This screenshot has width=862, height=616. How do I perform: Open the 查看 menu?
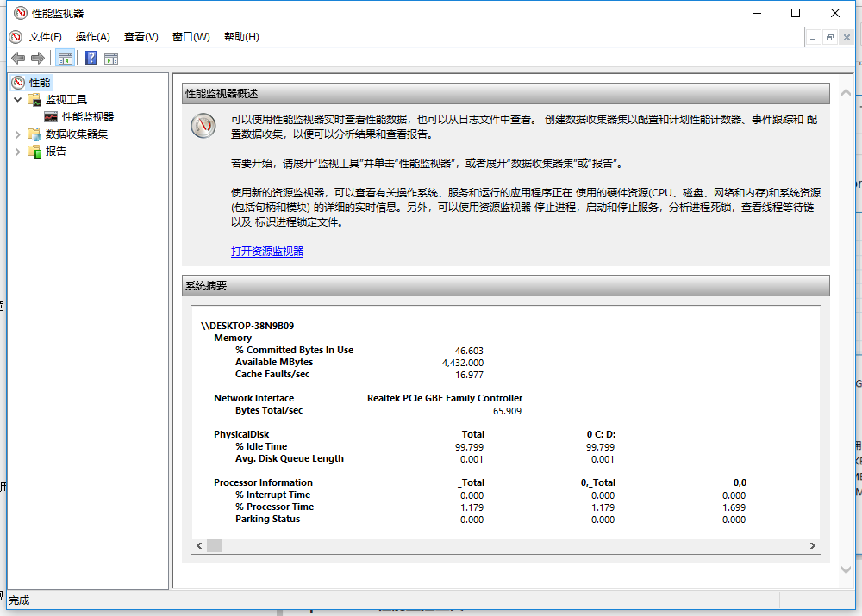click(139, 37)
